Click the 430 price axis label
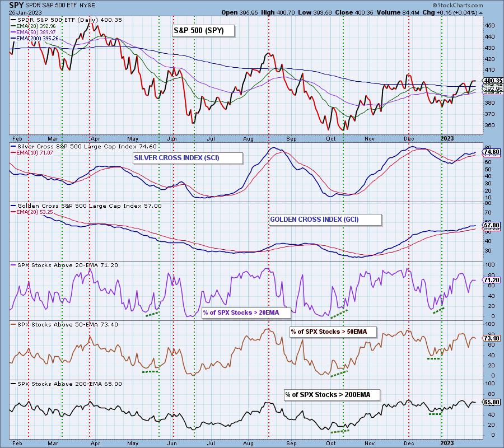The image size is (504, 448). pyautogui.click(x=490, y=48)
